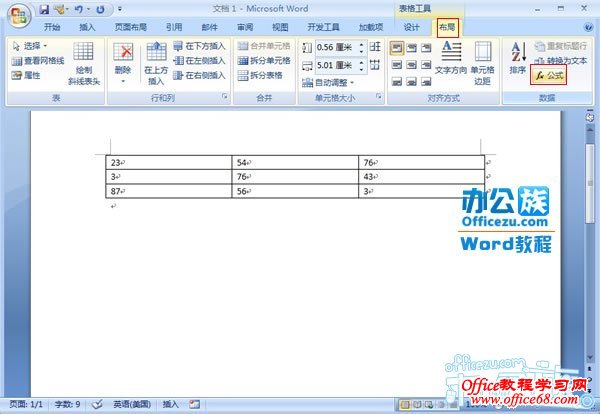
Task: Select align bottom center
Action: coord(411,81)
